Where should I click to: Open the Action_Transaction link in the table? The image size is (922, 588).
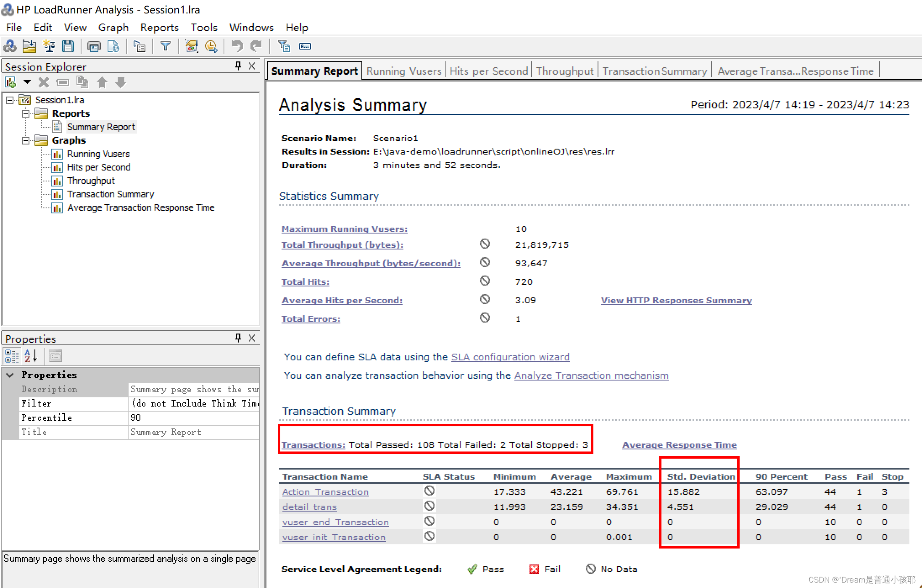click(x=325, y=492)
